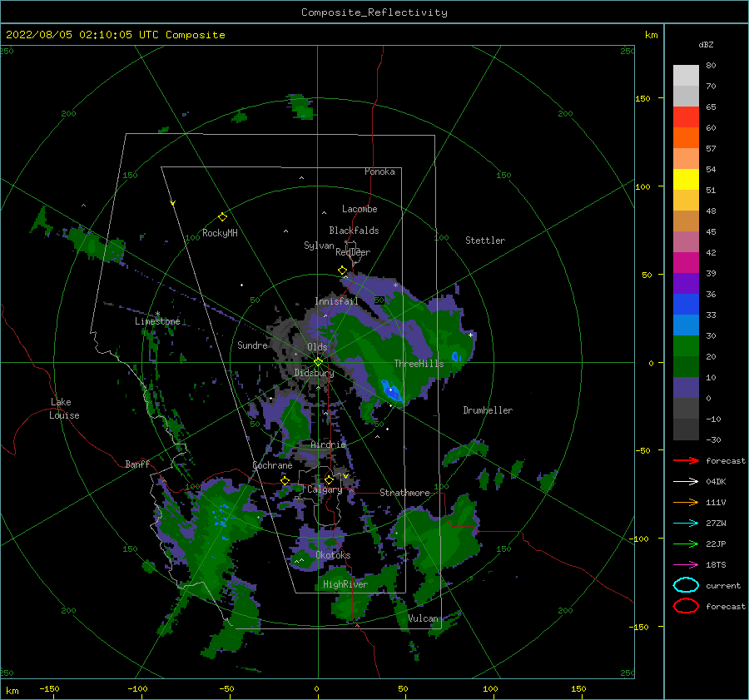
Task: Click the Banff label
Action: pos(137,464)
